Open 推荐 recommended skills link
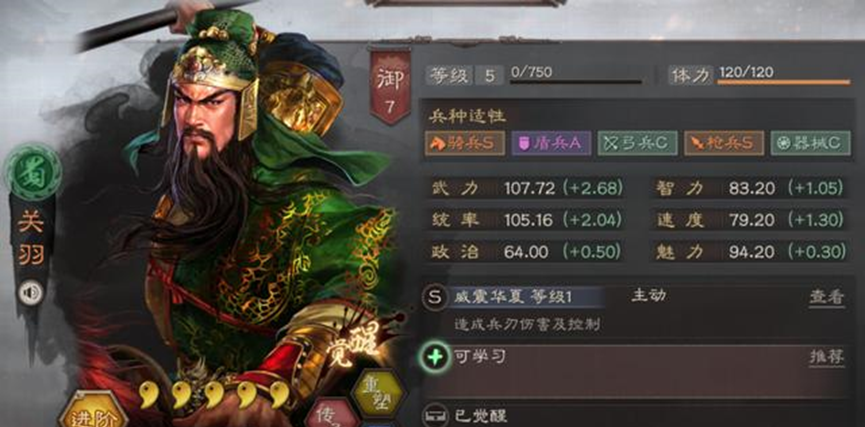This screenshot has width=865, height=427. (x=826, y=357)
